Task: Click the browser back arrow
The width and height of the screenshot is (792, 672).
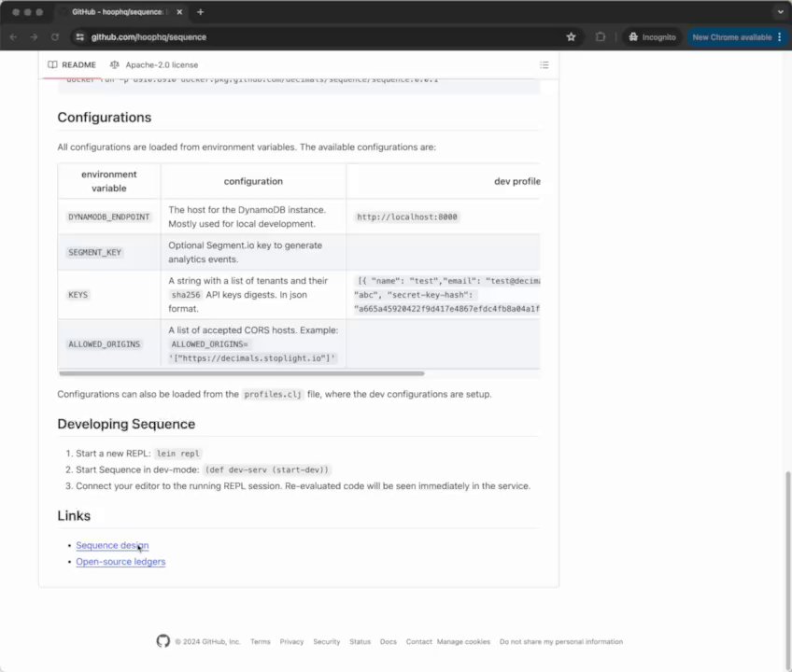Action: click(13, 37)
